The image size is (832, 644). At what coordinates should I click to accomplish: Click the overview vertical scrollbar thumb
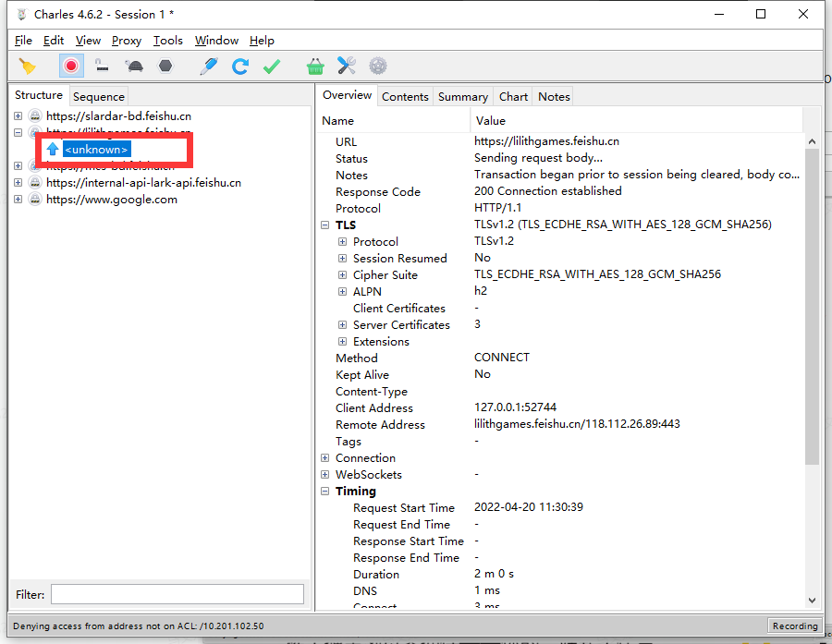coord(812,307)
